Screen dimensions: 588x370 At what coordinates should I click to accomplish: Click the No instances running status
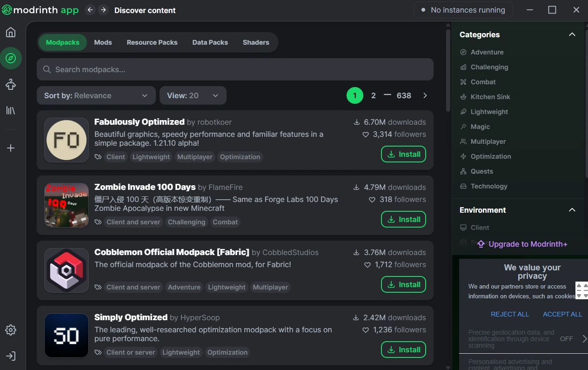point(463,10)
